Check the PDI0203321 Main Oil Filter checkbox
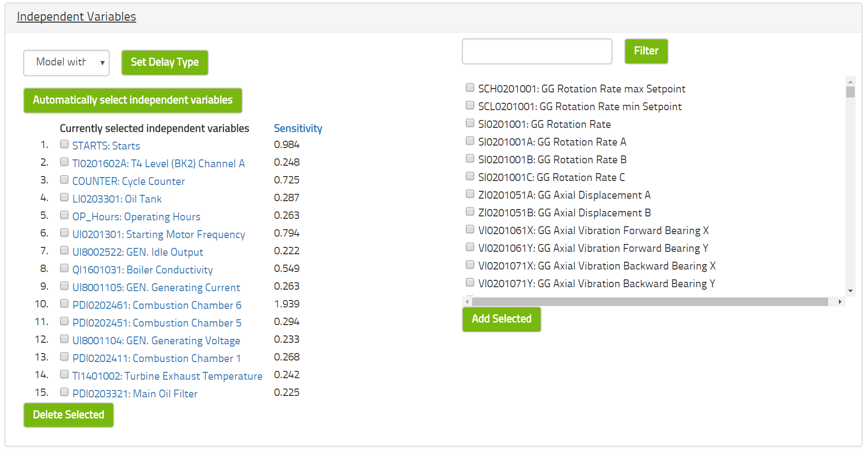868x451 pixels. point(64,392)
